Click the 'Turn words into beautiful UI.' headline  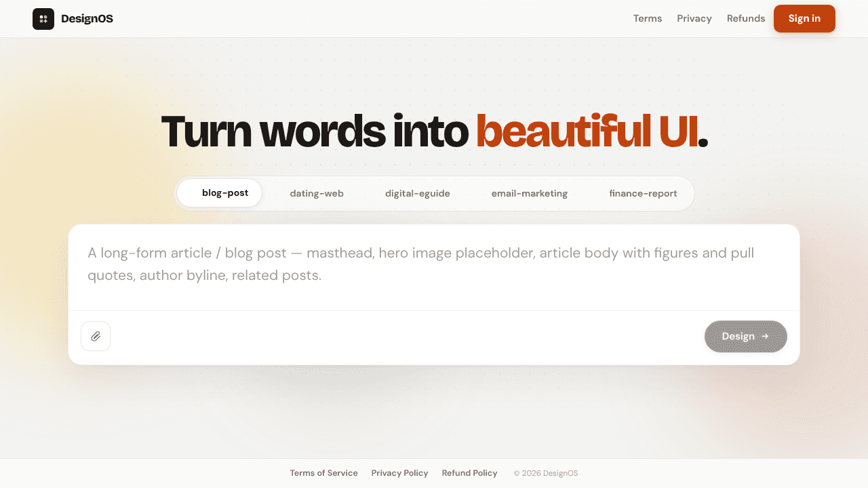434,131
